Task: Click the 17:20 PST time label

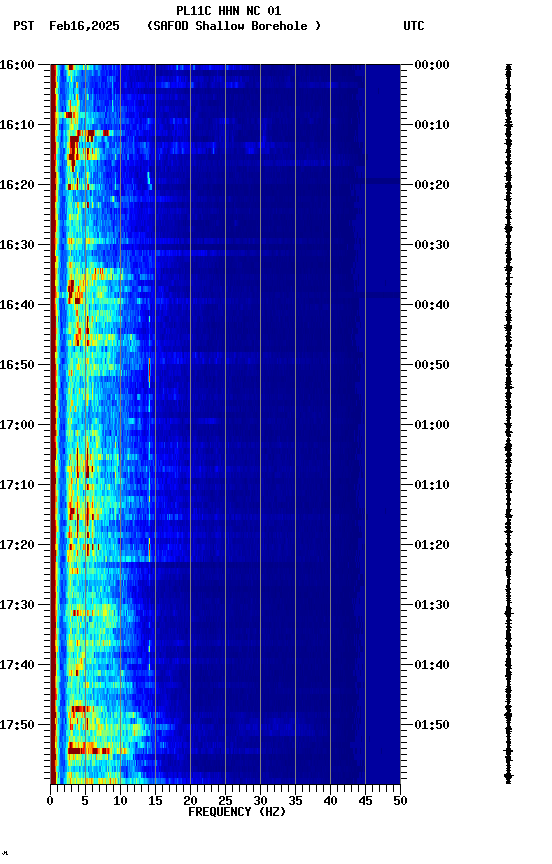Action: 17,545
